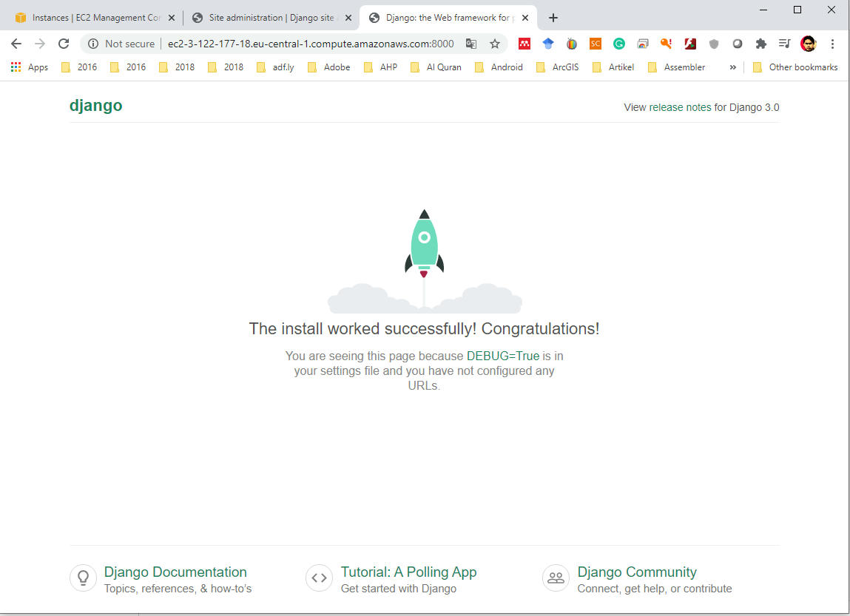Maximize the Chrome window

797,10
